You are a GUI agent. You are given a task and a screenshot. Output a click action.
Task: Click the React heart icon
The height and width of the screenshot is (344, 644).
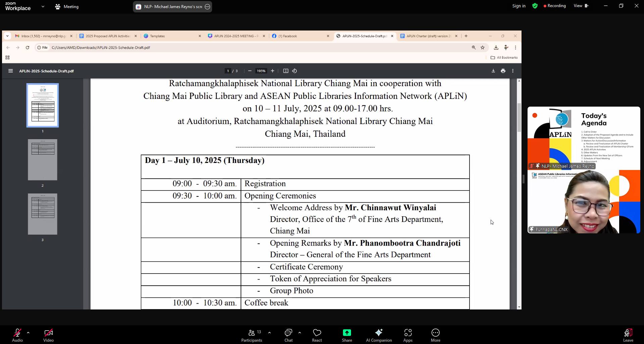point(317,335)
